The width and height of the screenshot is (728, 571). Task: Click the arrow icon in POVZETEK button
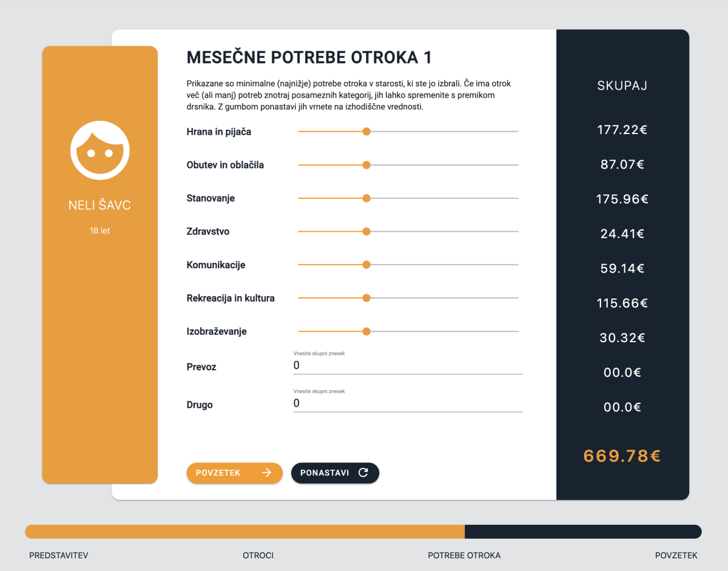266,473
